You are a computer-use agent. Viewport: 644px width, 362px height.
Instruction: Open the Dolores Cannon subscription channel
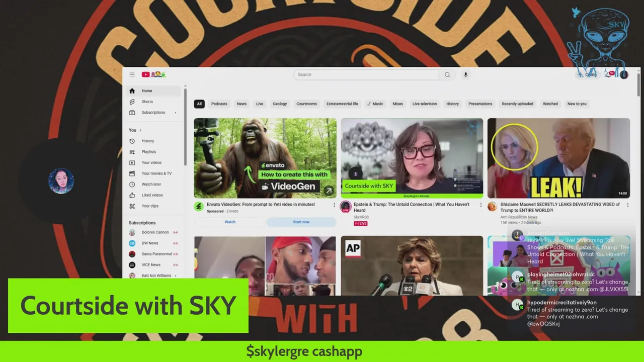click(152, 232)
